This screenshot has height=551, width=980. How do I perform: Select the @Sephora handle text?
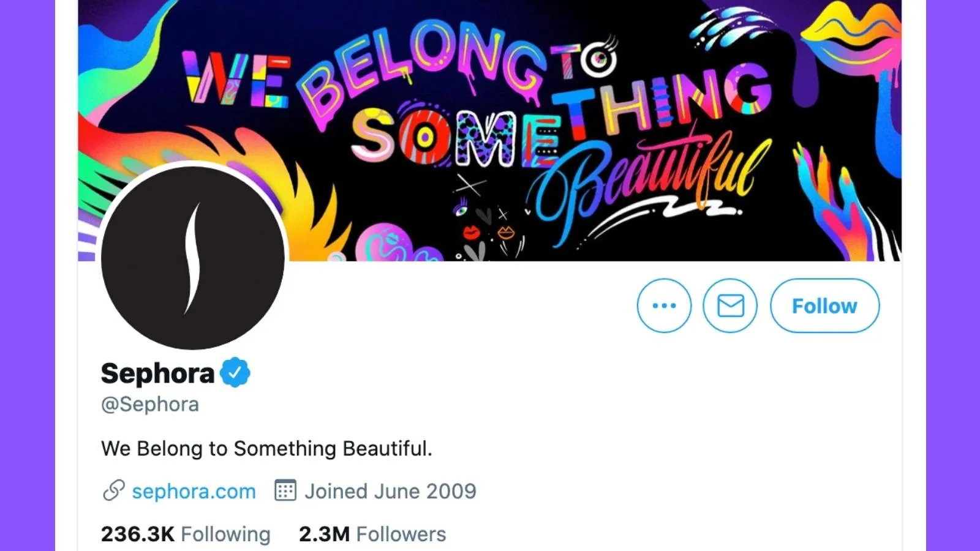tap(150, 404)
